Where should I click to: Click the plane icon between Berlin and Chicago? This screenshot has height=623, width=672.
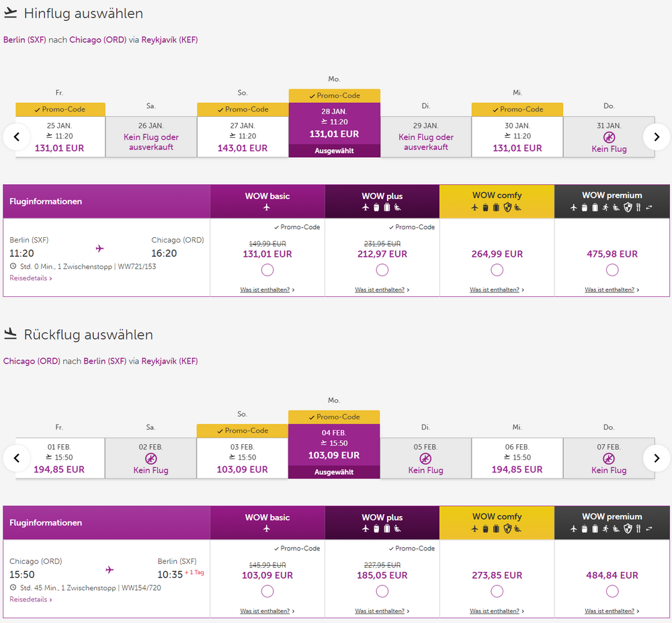point(100,249)
